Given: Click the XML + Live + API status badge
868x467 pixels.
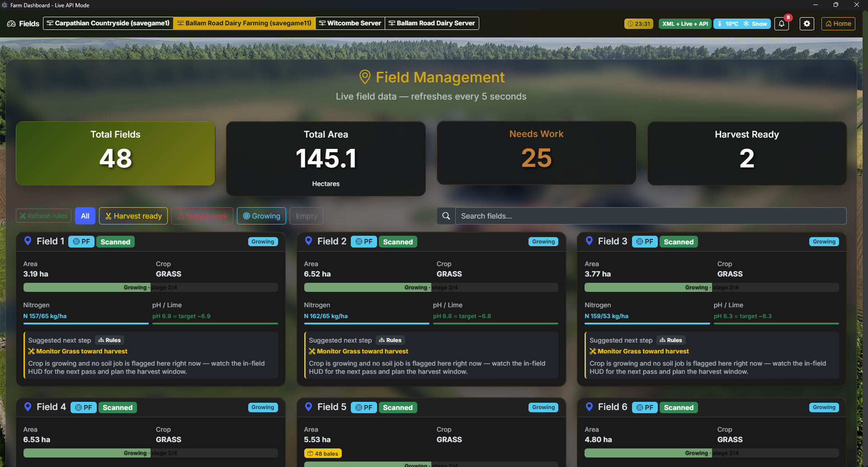Looking at the screenshot, I should tap(685, 24).
